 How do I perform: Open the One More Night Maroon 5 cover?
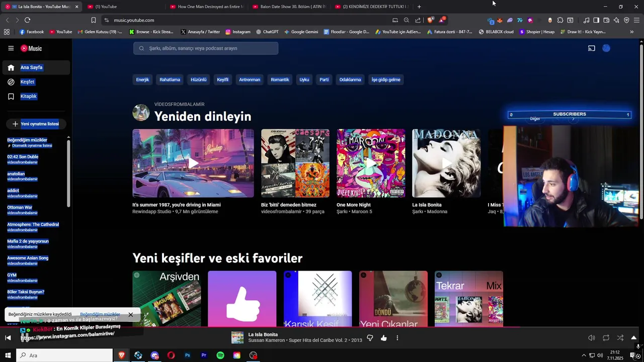point(371,163)
